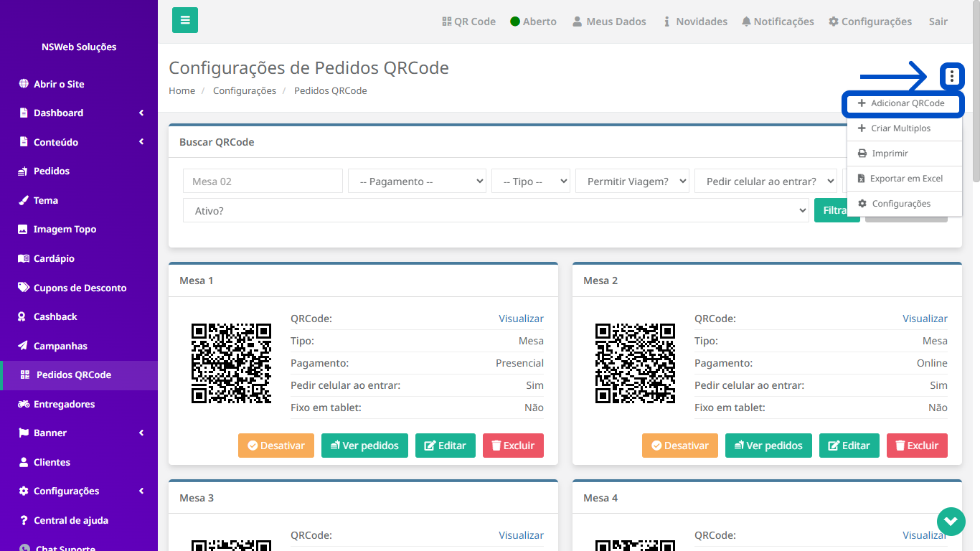Click Ver pedidos on the Mesa 2 card
The image size is (980, 551).
tap(768, 446)
